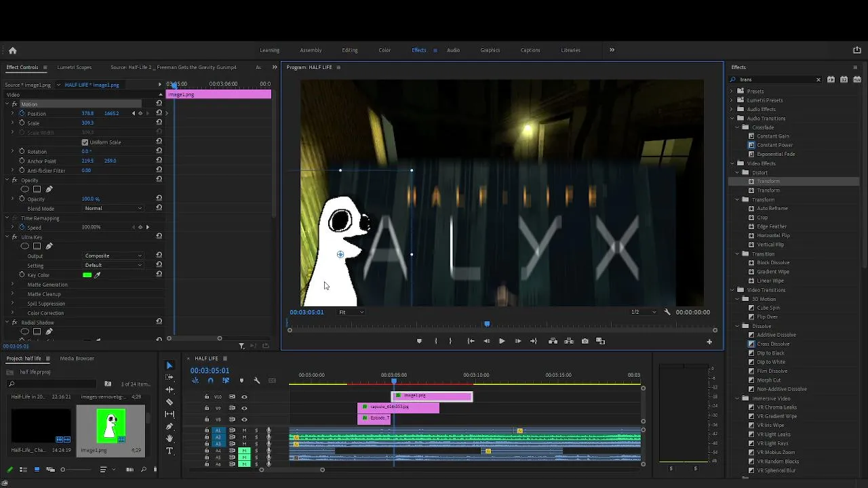Toggle animation stopwatch for Rotation

click(22, 151)
